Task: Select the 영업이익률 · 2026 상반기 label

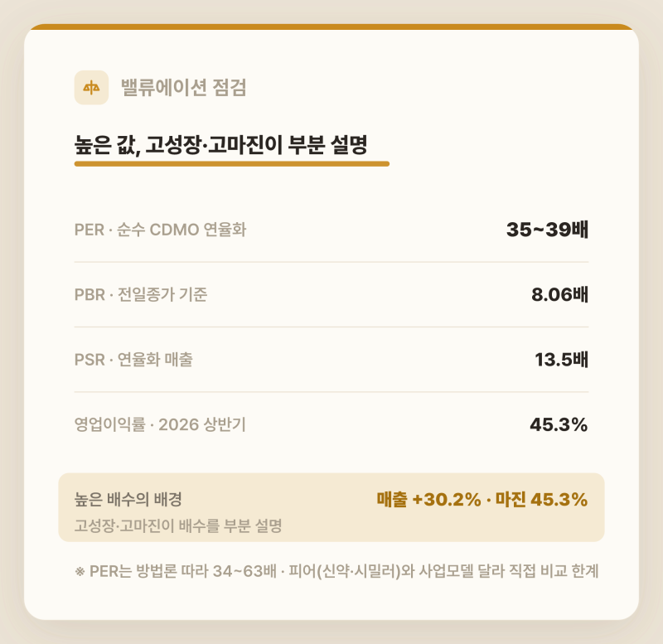Action: (160, 424)
